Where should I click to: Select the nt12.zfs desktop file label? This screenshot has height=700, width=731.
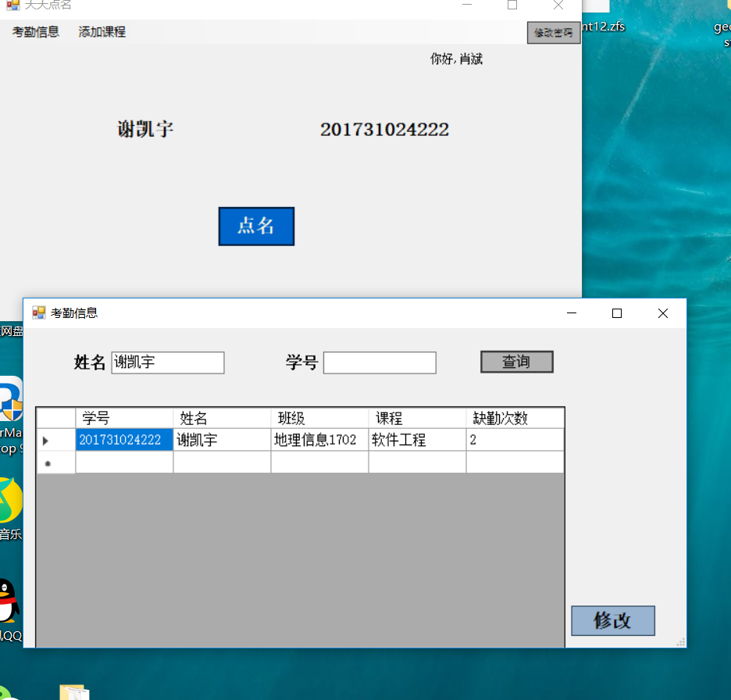(x=603, y=27)
